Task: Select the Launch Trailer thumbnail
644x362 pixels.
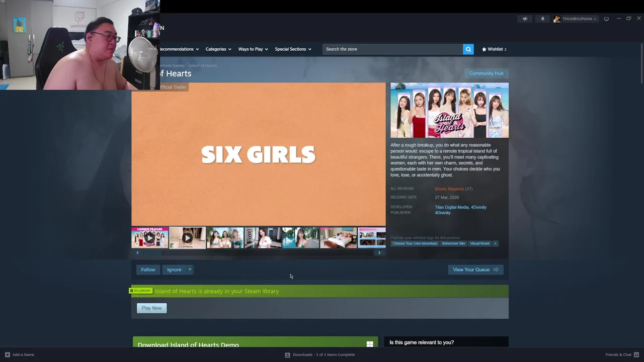Action: coord(150,238)
